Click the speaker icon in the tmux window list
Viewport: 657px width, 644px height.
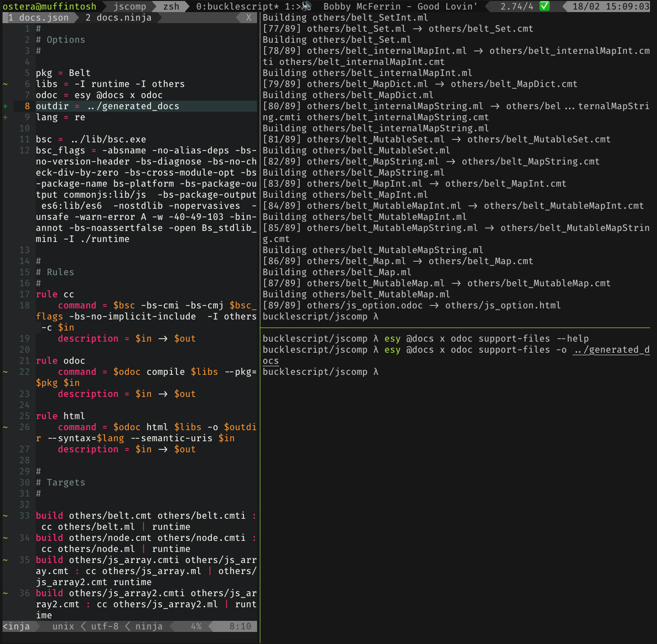[305, 7]
